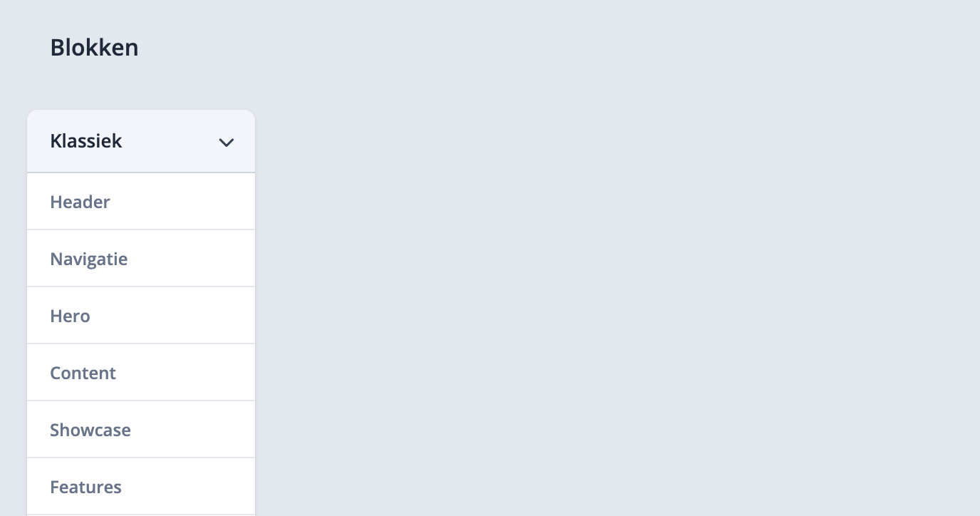980x516 pixels.
Task: Select the Klassiek category label
Action: point(86,141)
